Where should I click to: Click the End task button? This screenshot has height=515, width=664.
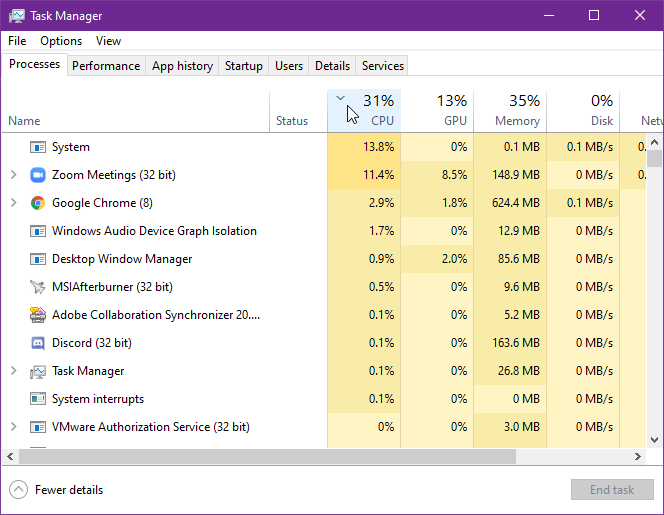(612, 490)
